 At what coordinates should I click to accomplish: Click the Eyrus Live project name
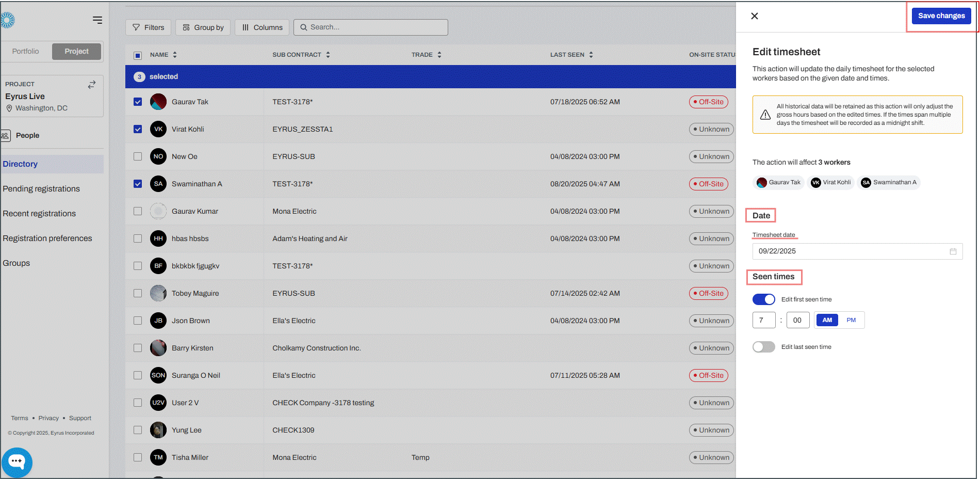click(x=25, y=97)
